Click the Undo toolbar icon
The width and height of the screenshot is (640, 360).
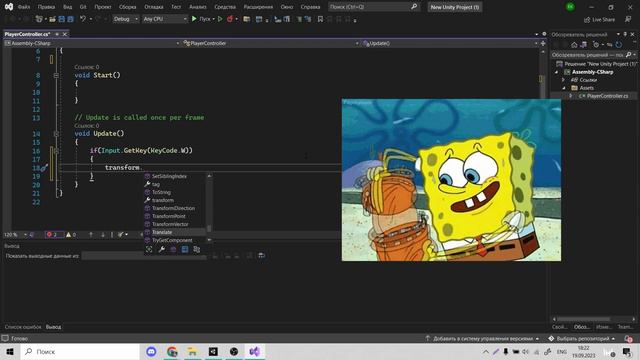point(83,19)
